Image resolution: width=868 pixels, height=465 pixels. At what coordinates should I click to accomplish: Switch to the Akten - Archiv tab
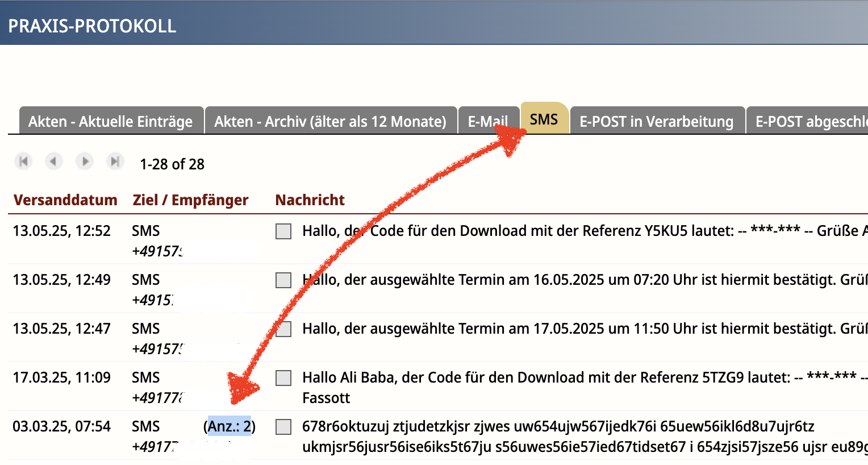coord(330,121)
